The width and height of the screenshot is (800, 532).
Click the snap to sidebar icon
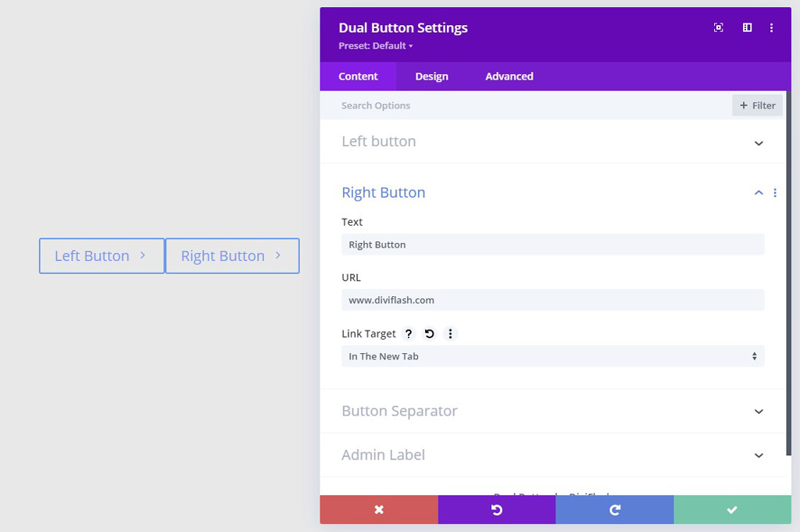pyautogui.click(x=747, y=27)
